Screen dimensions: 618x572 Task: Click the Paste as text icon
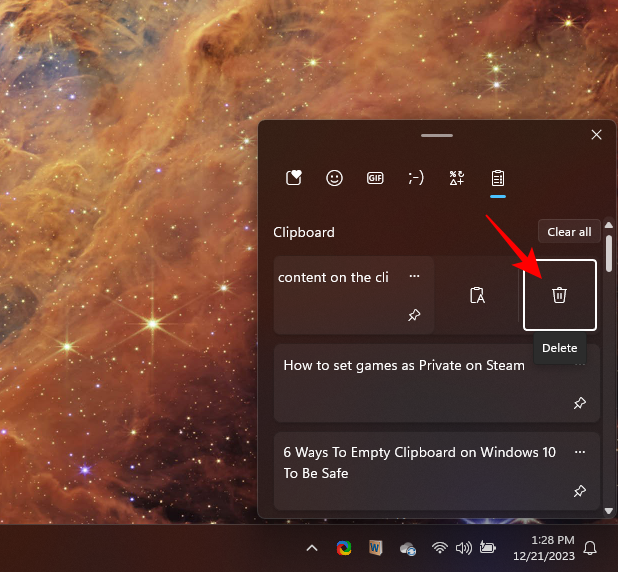tap(478, 295)
